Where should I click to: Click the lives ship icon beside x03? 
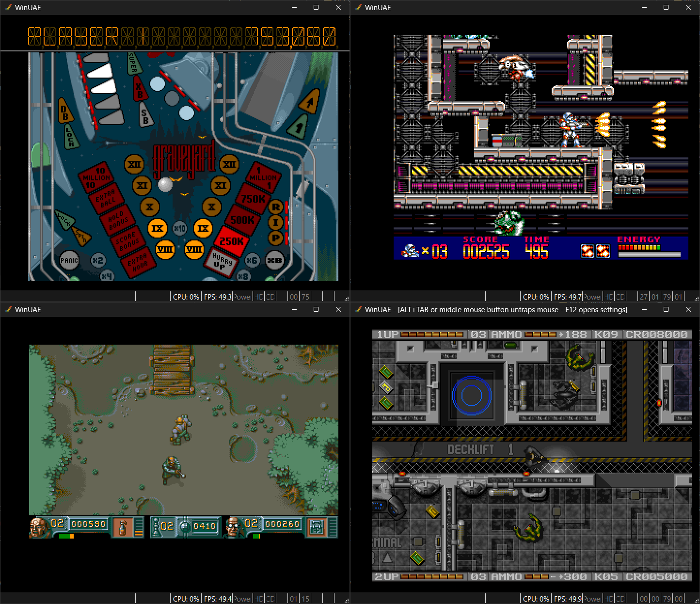[x=410, y=251]
